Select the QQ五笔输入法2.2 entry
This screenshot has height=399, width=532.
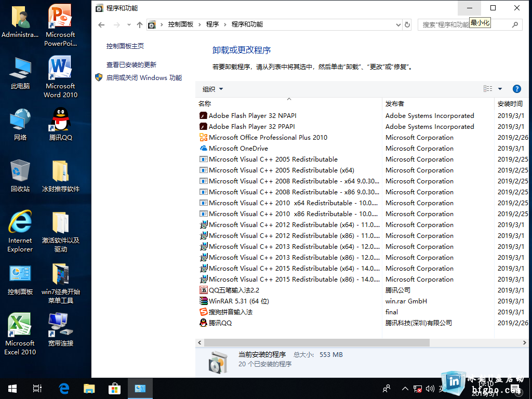tap(363, 290)
